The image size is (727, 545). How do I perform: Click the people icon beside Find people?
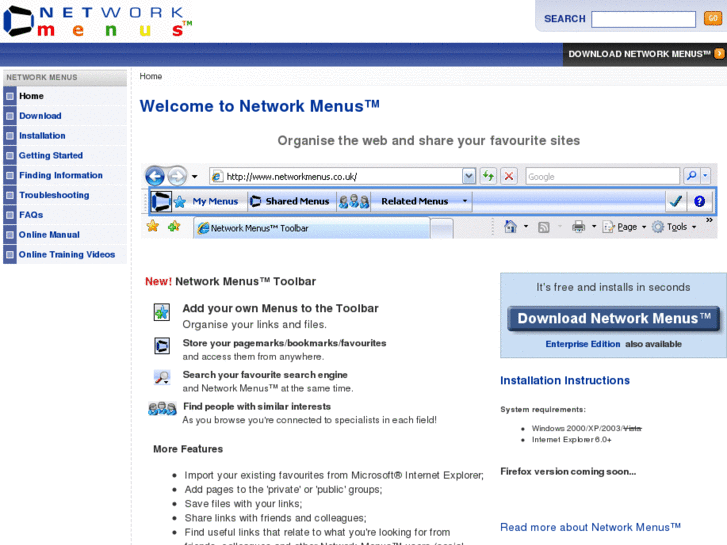[x=162, y=409]
